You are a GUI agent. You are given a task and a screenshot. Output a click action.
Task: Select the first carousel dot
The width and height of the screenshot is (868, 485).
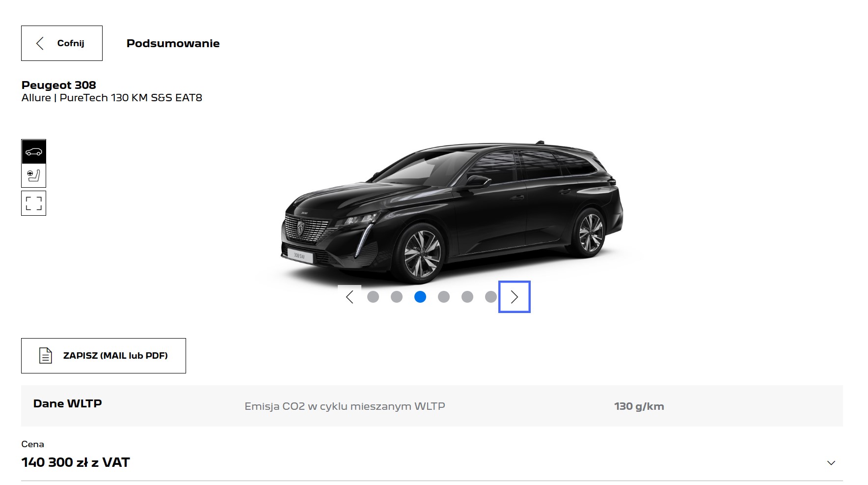[373, 297]
